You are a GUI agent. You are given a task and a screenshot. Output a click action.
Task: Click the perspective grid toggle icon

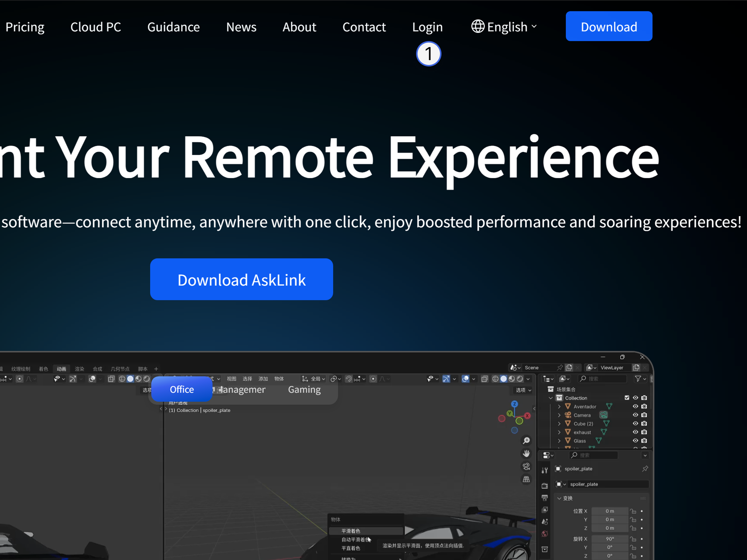(x=526, y=479)
